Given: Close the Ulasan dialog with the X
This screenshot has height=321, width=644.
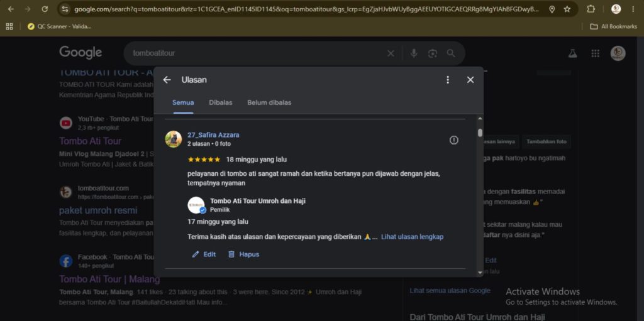Looking at the screenshot, I should (470, 80).
